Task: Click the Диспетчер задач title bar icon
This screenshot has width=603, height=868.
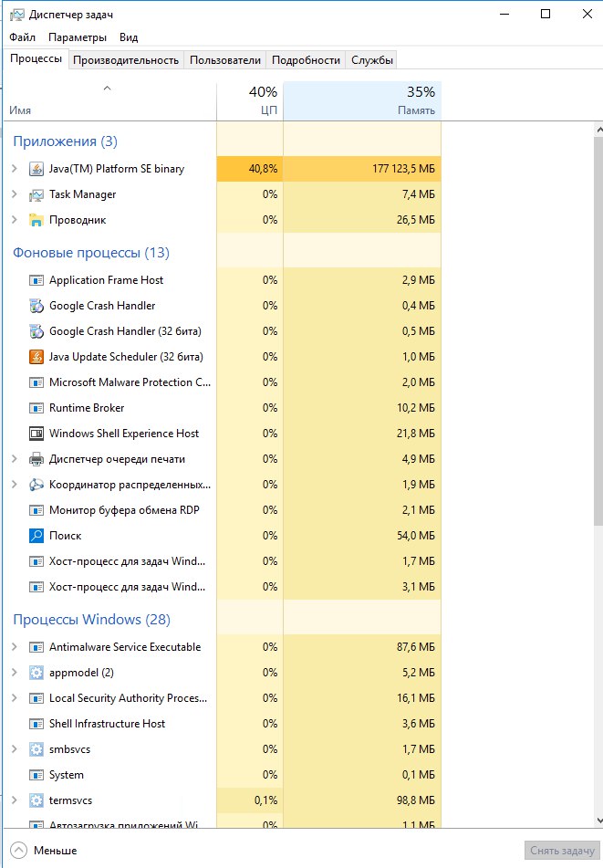Action: click(17, 15)
